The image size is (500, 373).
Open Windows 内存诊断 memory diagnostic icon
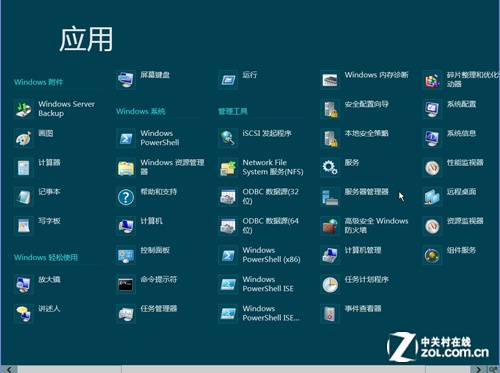(330, 80)
